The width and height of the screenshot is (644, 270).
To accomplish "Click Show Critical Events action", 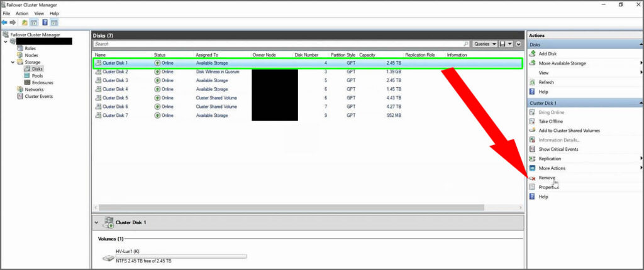I will [558, 149].
